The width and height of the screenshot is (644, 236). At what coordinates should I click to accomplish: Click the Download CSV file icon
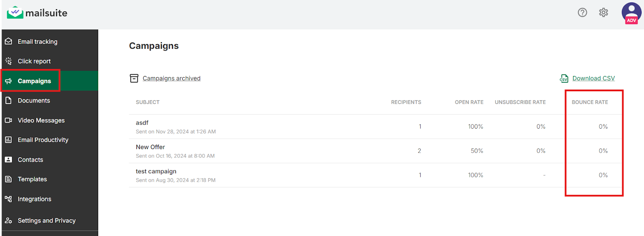(x=564, y=78)
